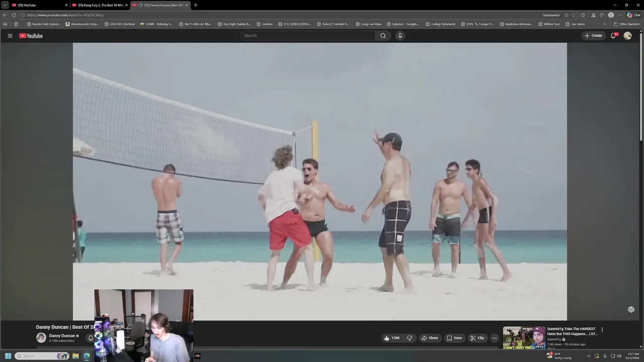Screen dimensions: 644x362
Task: Click the Windows taskbar search box
Action: 42,356
